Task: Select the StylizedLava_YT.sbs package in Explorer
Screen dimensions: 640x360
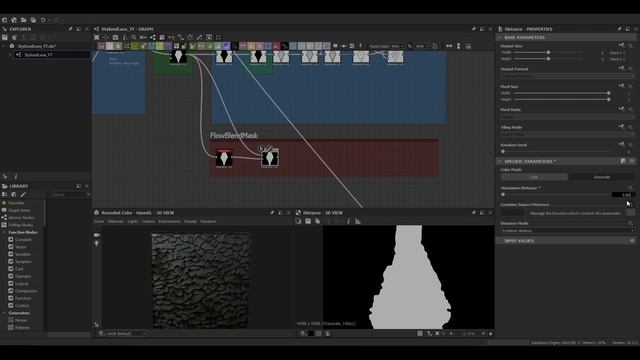Action: pyautogui.click(x=37, y=46)
